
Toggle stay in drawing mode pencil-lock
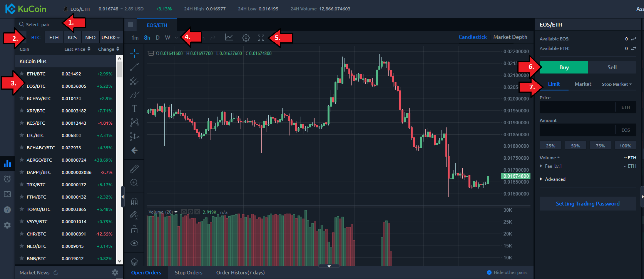coord(134,215)
